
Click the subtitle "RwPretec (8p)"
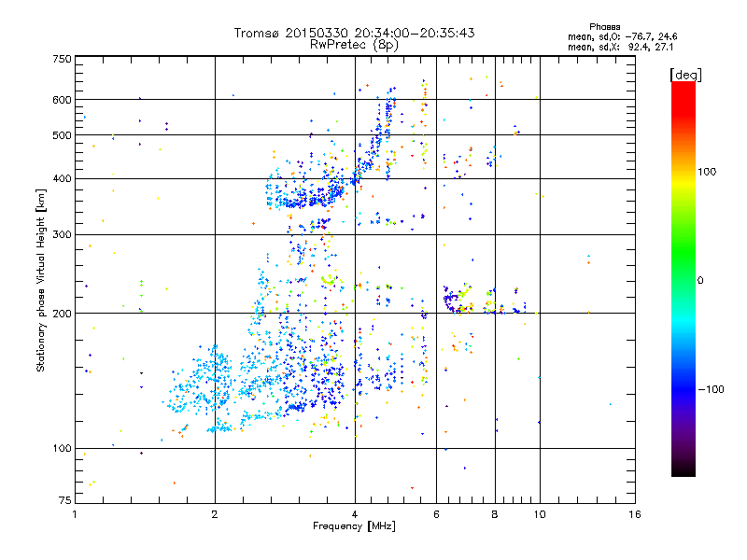[354, 45]
